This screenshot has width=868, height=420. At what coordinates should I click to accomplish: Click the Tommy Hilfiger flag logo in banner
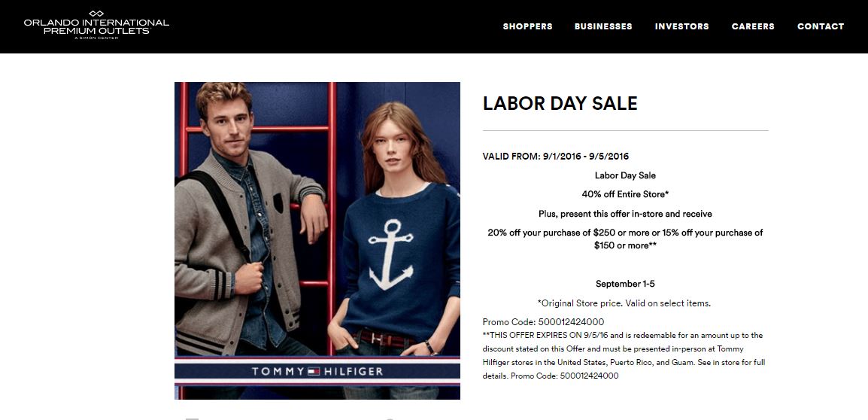tap(314, 371)
